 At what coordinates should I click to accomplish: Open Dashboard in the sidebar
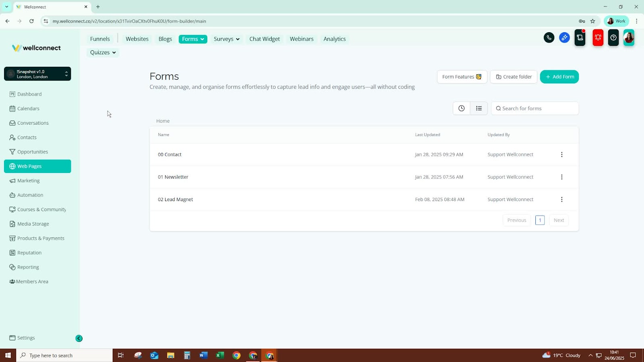tap(37, 94)
